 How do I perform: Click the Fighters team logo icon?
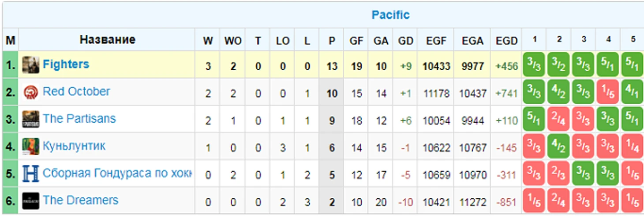pyautogui.click(x=30, y=65)
